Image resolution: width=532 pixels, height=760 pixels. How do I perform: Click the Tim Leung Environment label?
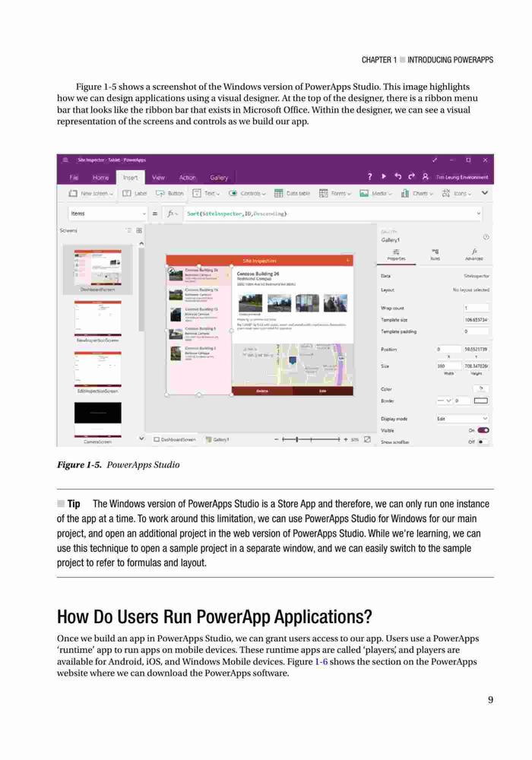click(x=462, y=177)
